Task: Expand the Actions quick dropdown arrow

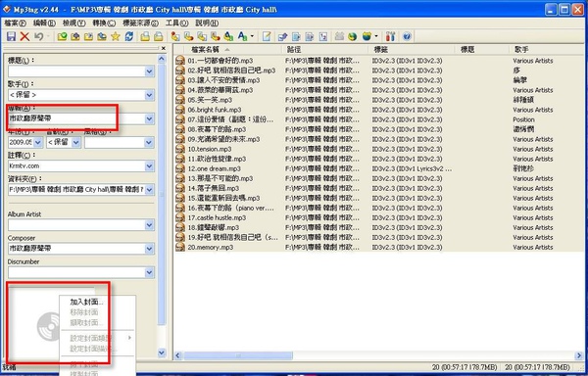Action: tap(252, 36)
